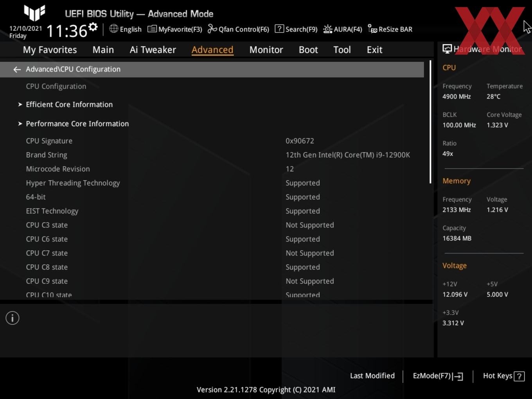Click memory voltage 1.216 V value
This screenshot has width=532, height=399.
coord(497,210)
